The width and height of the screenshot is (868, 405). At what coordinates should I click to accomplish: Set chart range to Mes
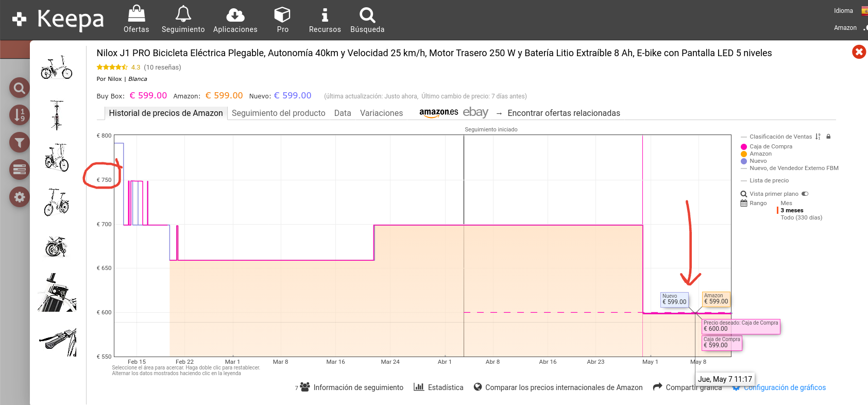point(786,204)
